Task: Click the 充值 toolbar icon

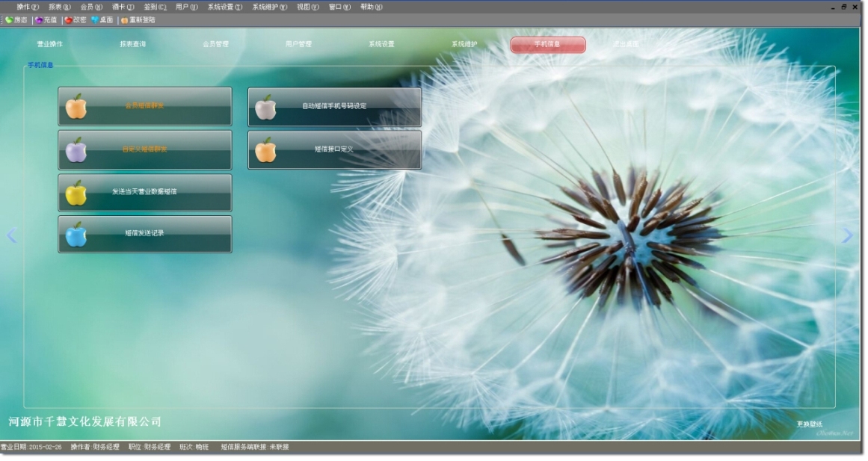Action: tap(46, 20)
